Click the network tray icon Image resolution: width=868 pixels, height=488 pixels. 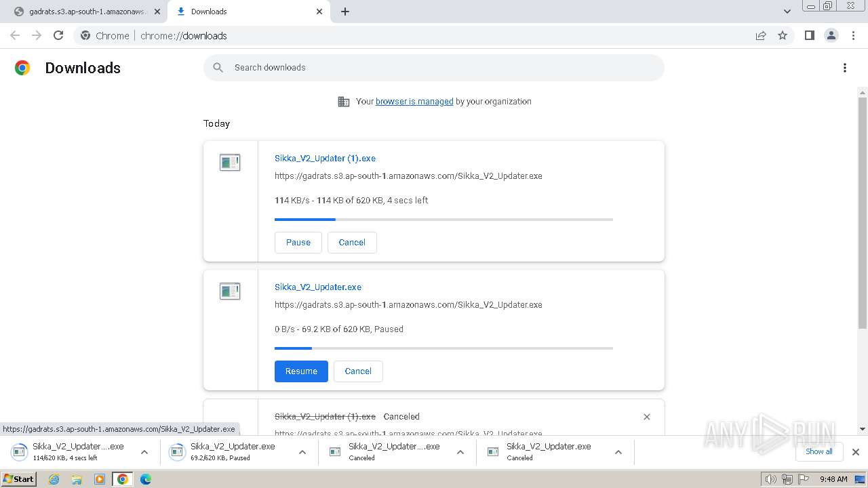(787, 479)
